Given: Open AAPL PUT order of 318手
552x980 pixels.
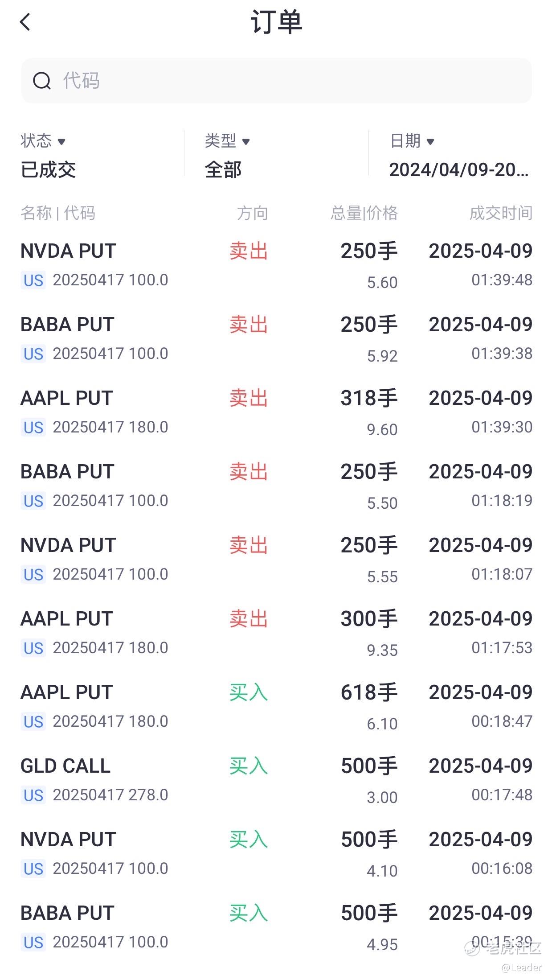Looking at the screenshot, I should pyautogui.click(x=276, y=412).
